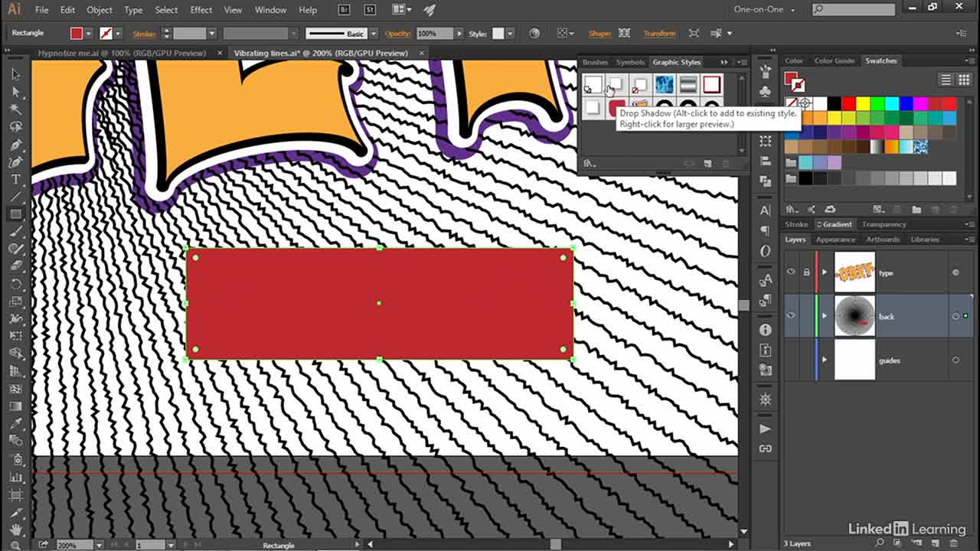Image resolution: width=980 pixels, height=551 pixels.
Task: Open the zoom level dropdown at bottom
Action: [99, 545]
